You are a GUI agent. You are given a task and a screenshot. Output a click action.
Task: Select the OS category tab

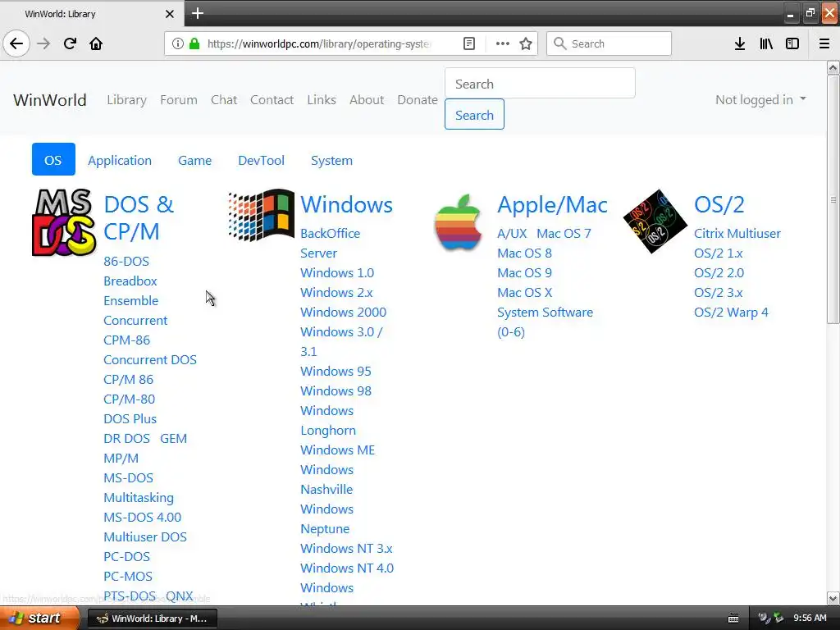pos(53,160)
